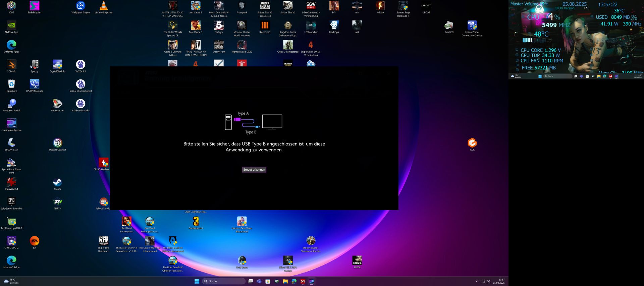The image size is (644, 286).
Task: Open the Windows Start menu
Action: point(197,281)
